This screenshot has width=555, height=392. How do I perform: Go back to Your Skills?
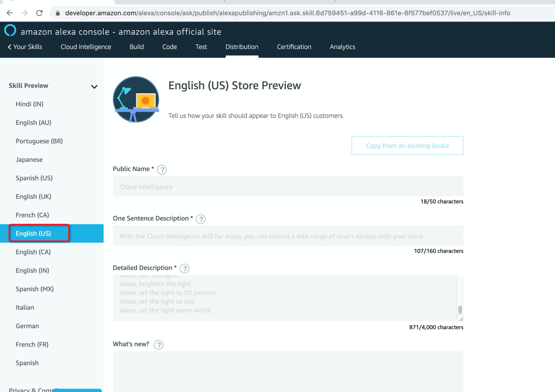coord(25,47)
